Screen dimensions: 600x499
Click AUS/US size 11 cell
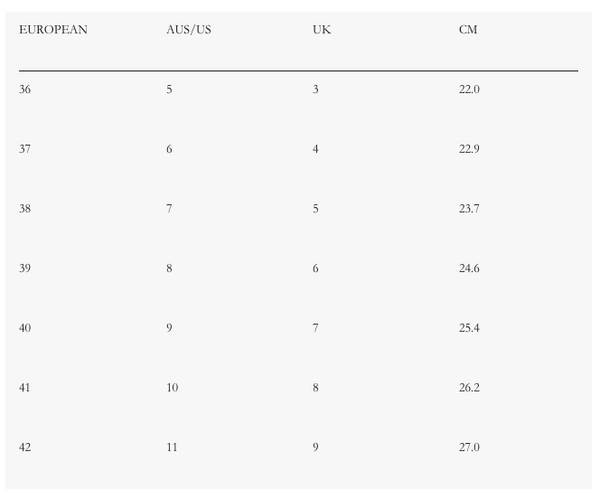[x=172, y=447]
